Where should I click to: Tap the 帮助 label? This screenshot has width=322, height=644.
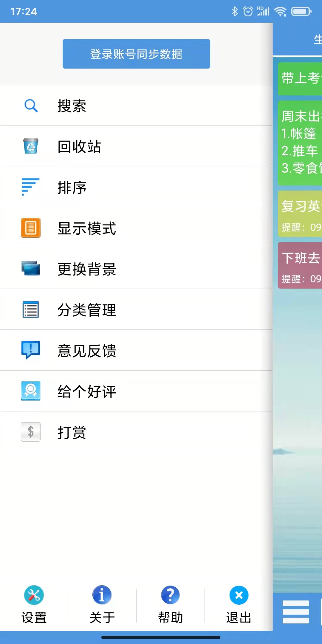(x=170, y=617)
